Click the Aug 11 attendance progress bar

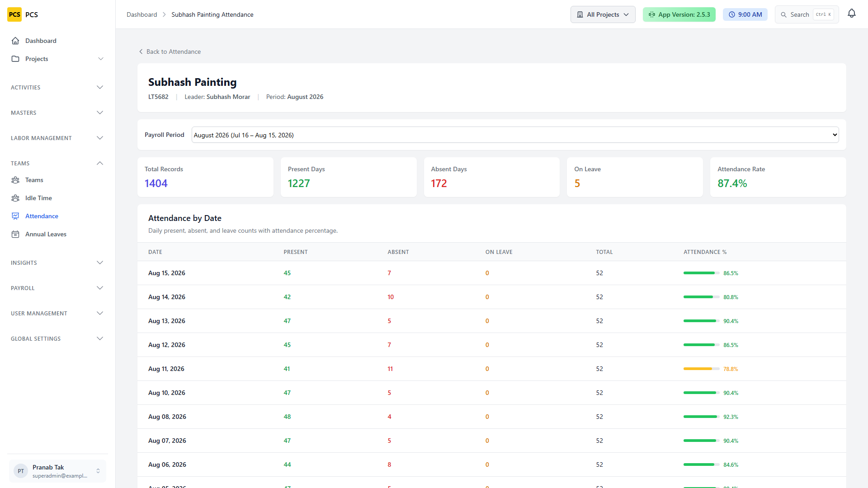coord(701,369)
